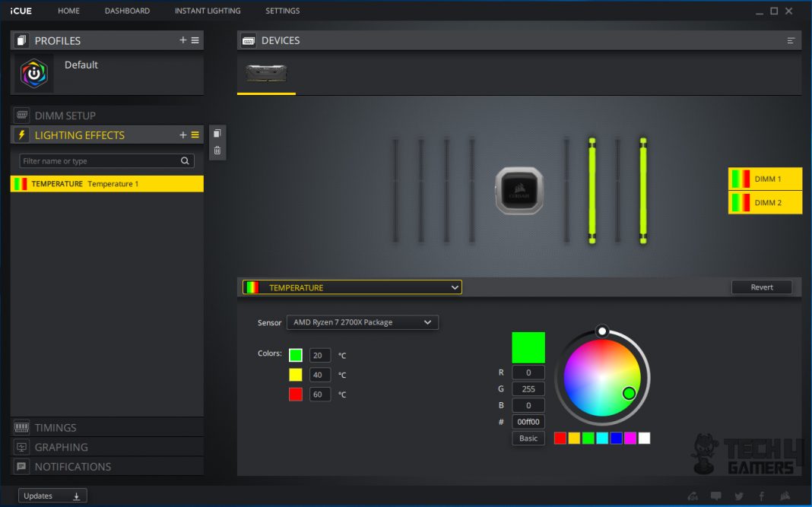
Task: Open the Lighting Effects options menu
Action: pyautogui.click(x=195, y=135)
